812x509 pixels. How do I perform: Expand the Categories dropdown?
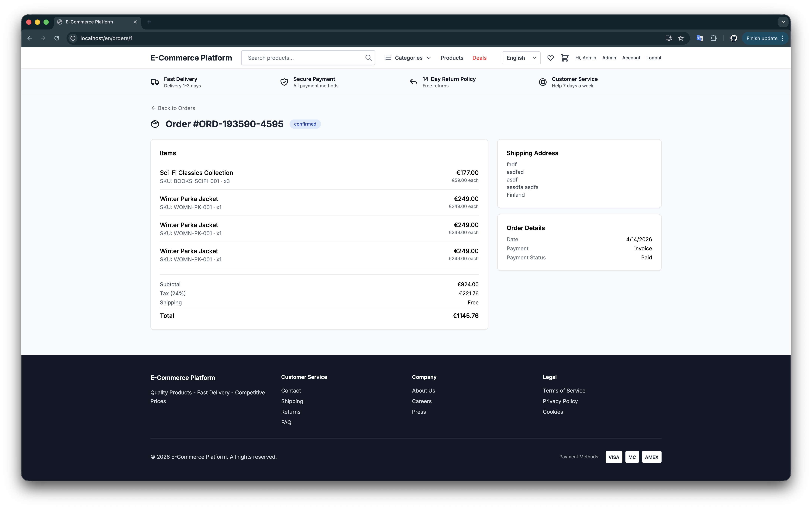pyautogui.click(x=408, y=58)
